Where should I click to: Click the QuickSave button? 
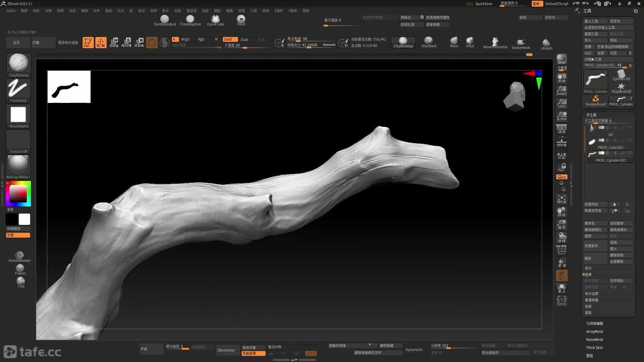(484, 4)
